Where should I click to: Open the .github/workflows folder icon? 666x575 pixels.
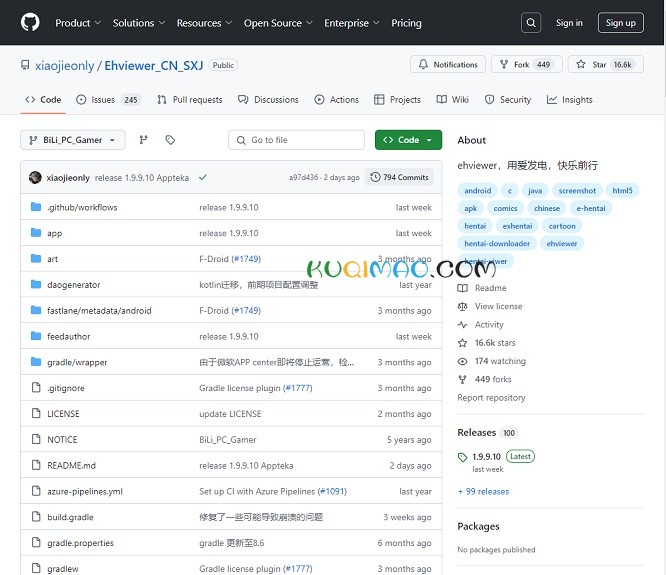pyautogui.click(x=36, y=207)
